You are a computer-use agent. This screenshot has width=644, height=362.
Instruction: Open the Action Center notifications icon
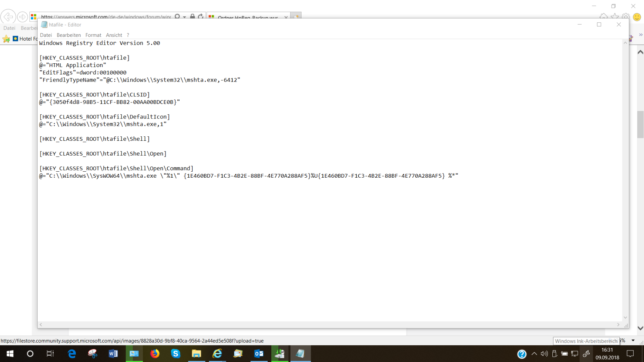(630, 353)
